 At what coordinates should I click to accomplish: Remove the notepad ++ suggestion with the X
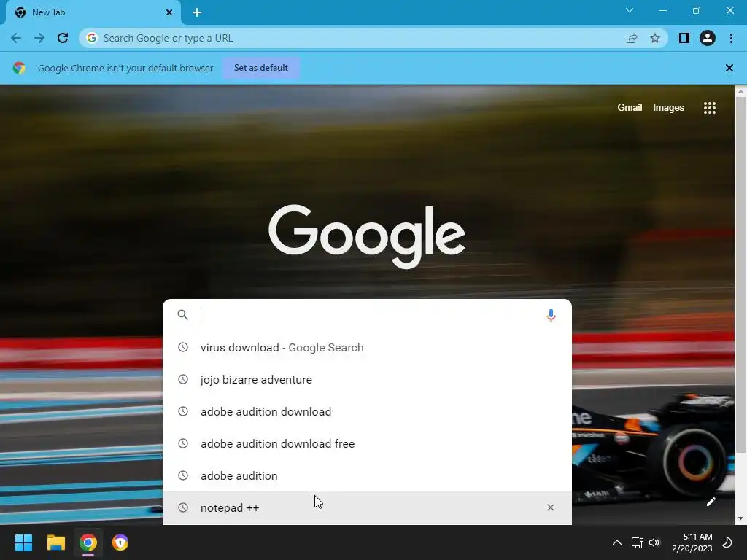click(551, 507)
